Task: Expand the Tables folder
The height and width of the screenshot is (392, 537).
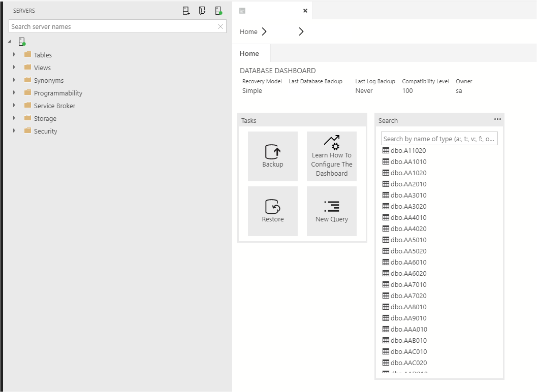Action: 13,54
